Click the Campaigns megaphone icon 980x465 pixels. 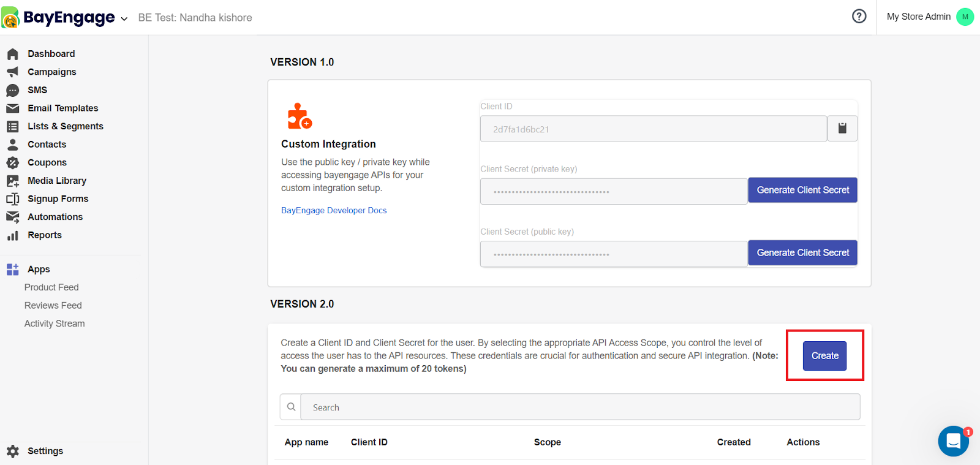[x=12, y=72]
